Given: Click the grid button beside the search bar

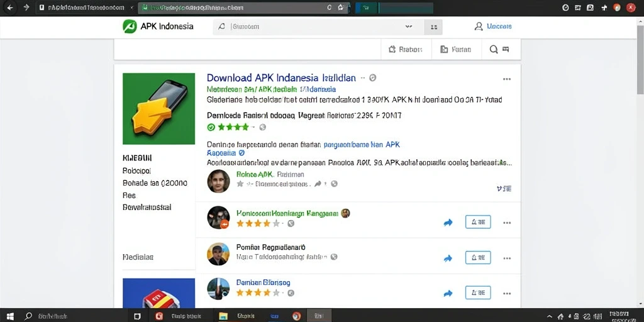Looking at the screenshot, I should pos(433,26).
